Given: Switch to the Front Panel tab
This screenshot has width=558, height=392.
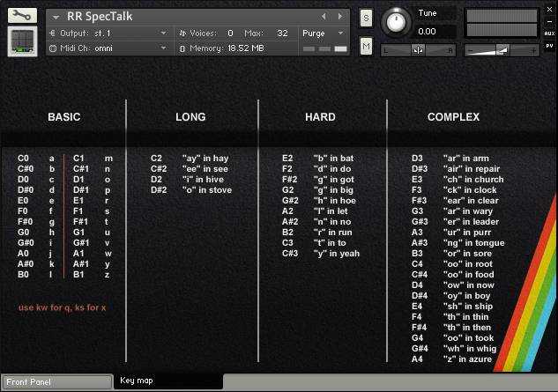Looking at the screenshot, I should click(56, 382).
